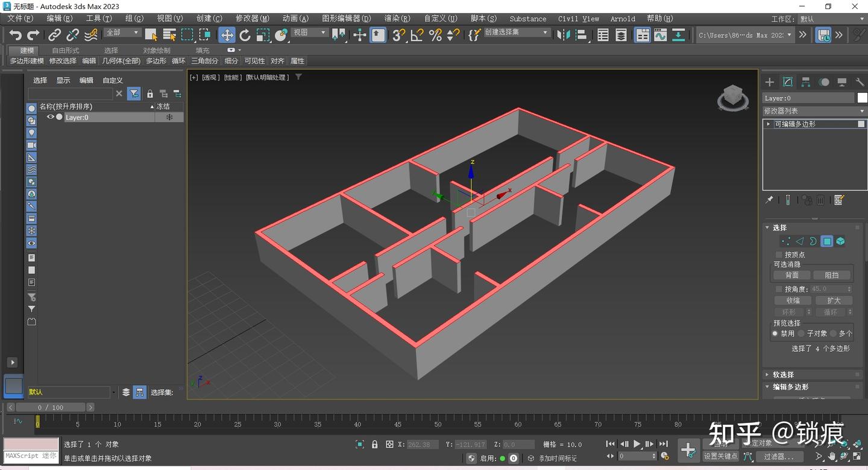
Task: Open the 修改器列表 dropdown
Action: (814, 110)
